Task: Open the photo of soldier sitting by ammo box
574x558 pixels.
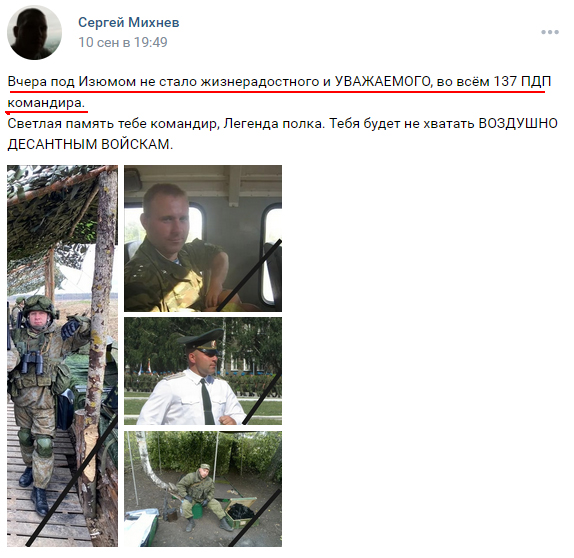Action: 203,488
